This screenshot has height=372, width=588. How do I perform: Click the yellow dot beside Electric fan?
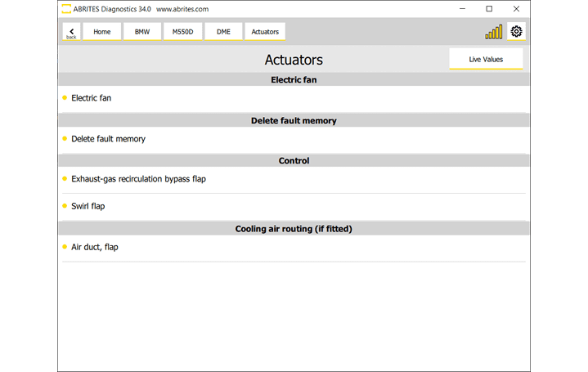[65, 98]
